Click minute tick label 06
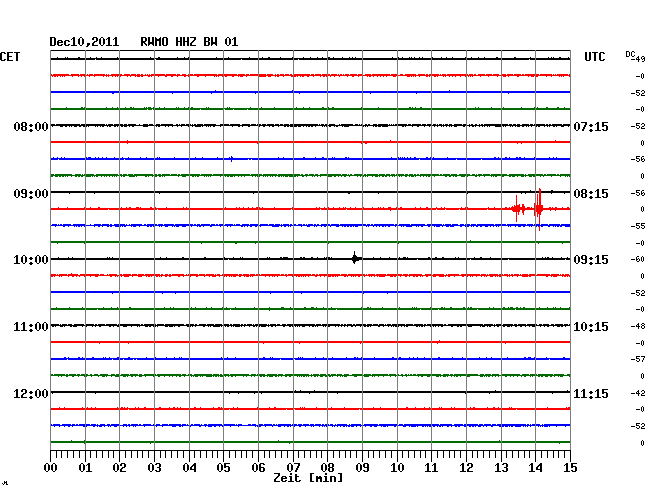This screenshot has width=650, height=494. point(258,468)
